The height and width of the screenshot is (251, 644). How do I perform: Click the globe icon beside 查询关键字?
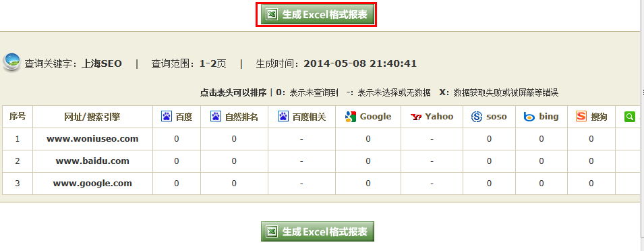pyautogui.click(x=12, y=62)
